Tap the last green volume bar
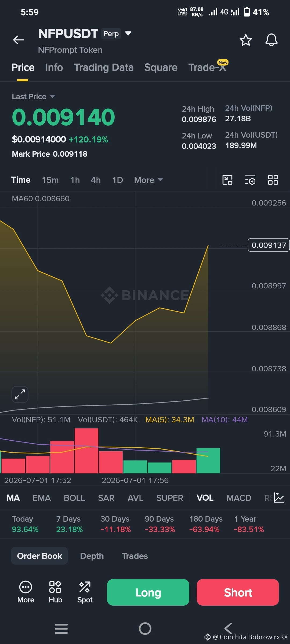 pos(208,460)
